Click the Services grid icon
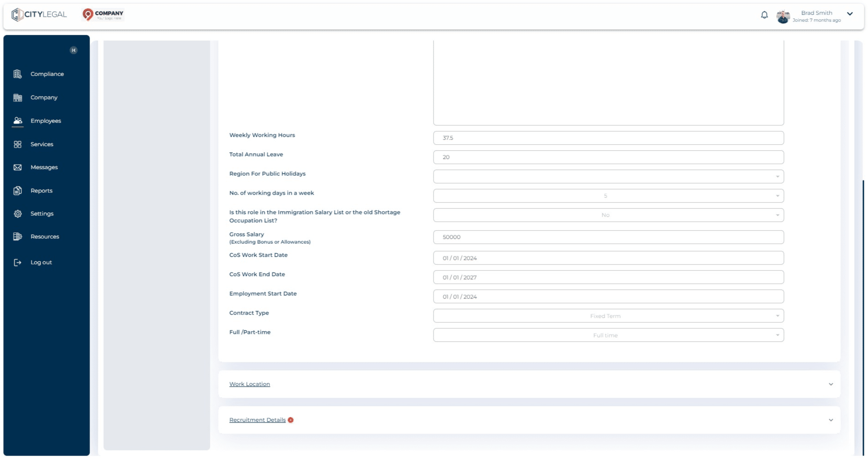Image resolution: width=868 pixels, height=458 pixels. point(17,144)
